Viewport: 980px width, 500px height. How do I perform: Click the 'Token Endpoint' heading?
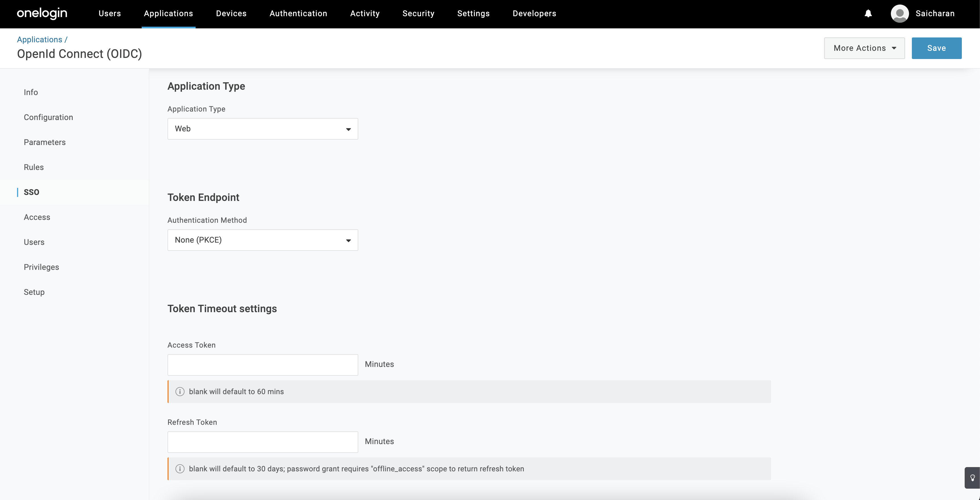203,198
